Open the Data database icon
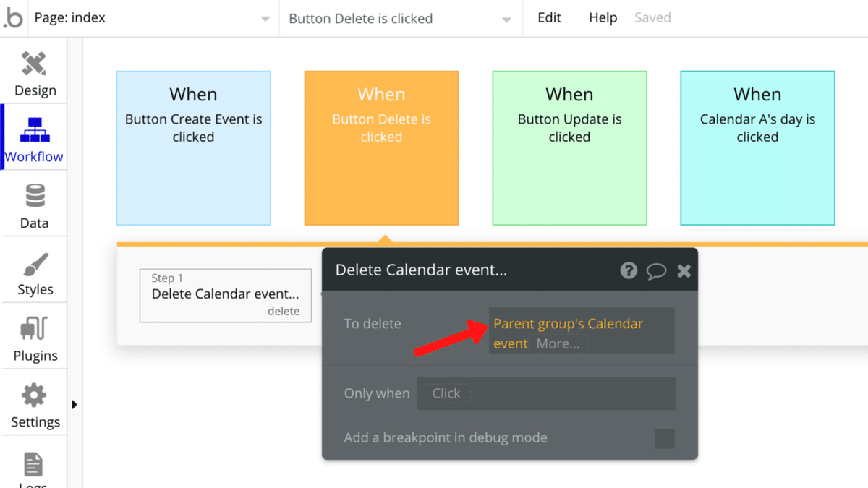Screen dimensions: 868x488 (34, 197)
